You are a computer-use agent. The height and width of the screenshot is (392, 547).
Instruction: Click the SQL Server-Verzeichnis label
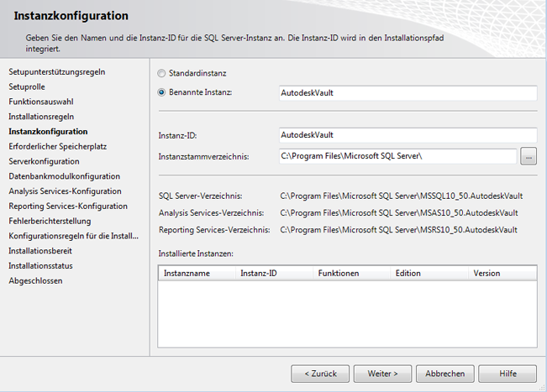pos(200,196)
